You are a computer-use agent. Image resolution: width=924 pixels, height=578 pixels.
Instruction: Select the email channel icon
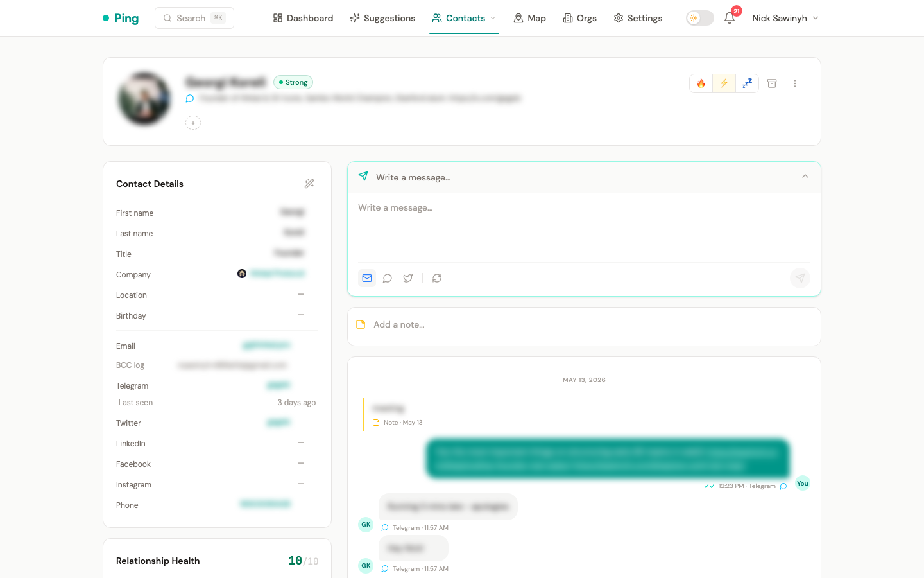click(367, 278)
